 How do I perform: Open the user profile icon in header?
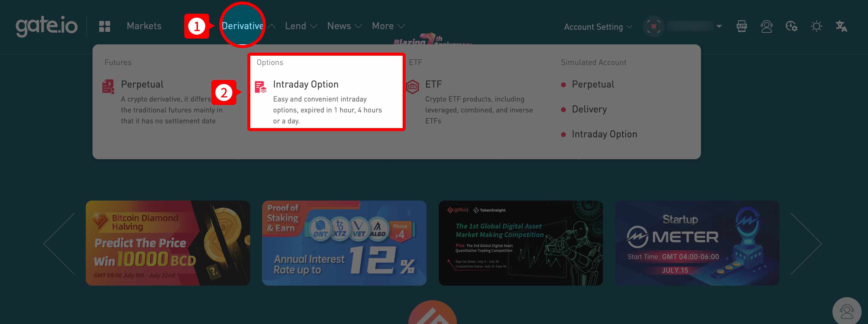pyautogui.click(x=766, y=26)
